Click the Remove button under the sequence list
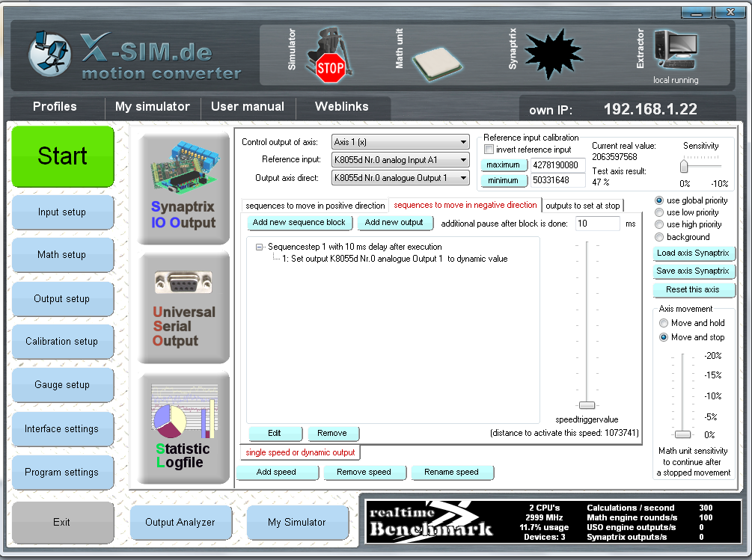 (332, 433)
